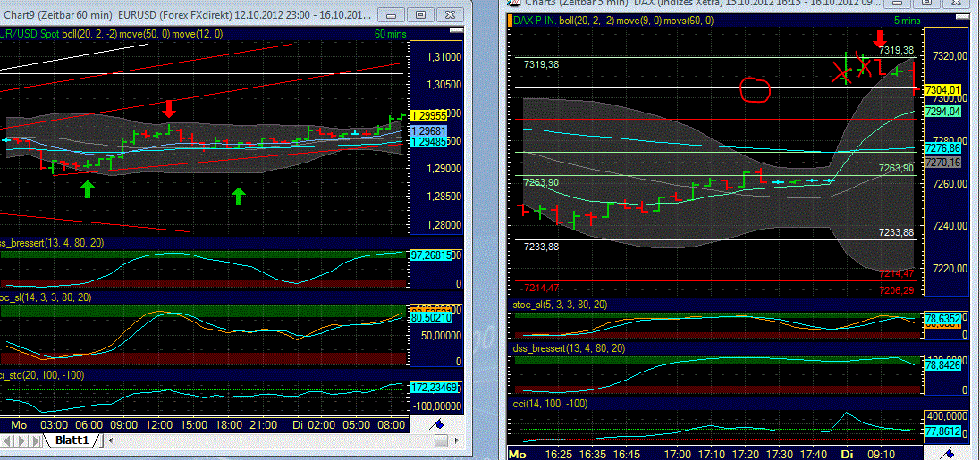Image resolution: width=980 pixels, height=460 pixels.
Task: Click Chart9 horizontal scrollbar left arrow
Action: [x=113, y=440]
